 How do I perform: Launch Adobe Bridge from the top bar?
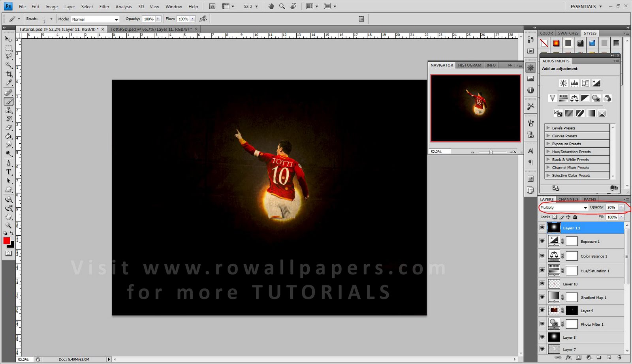point(212,6)
